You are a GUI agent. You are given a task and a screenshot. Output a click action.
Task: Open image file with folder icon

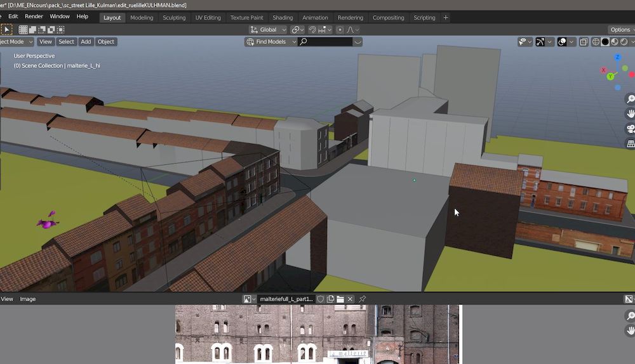click(340, 299)
